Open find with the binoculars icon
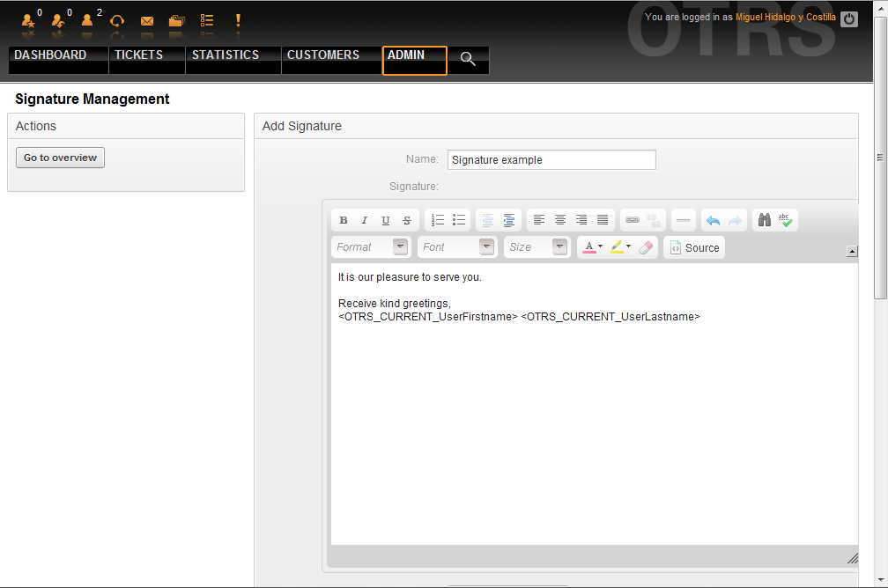The image size is (888, 588). [765, 220]
